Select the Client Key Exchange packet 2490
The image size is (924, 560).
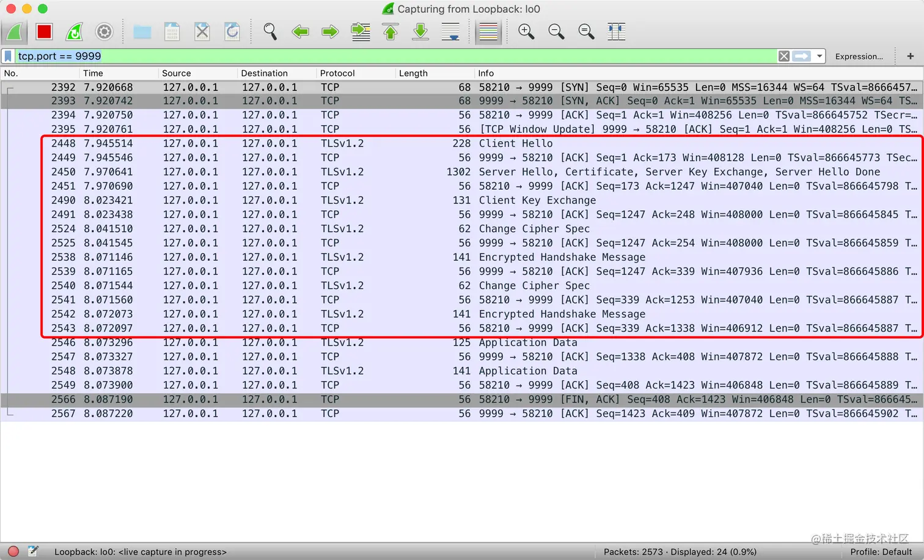pos(462,200)
